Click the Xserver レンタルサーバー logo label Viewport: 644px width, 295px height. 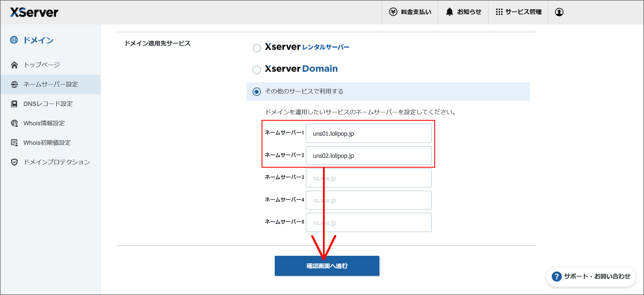[x=307, y=47]
